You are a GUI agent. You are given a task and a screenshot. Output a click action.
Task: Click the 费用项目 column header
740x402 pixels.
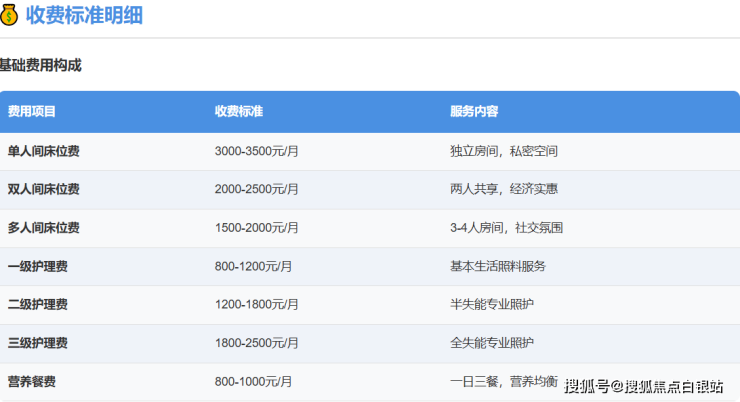tap(32, 111)
